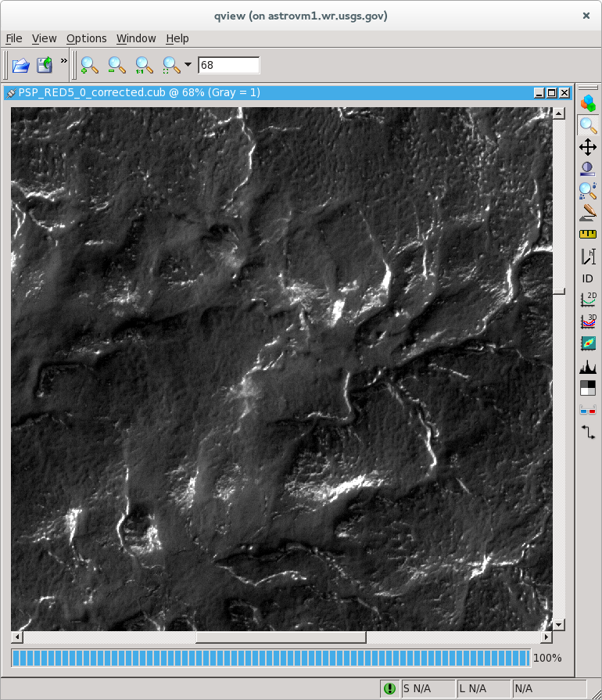Open the Options menu

point(86,38)
